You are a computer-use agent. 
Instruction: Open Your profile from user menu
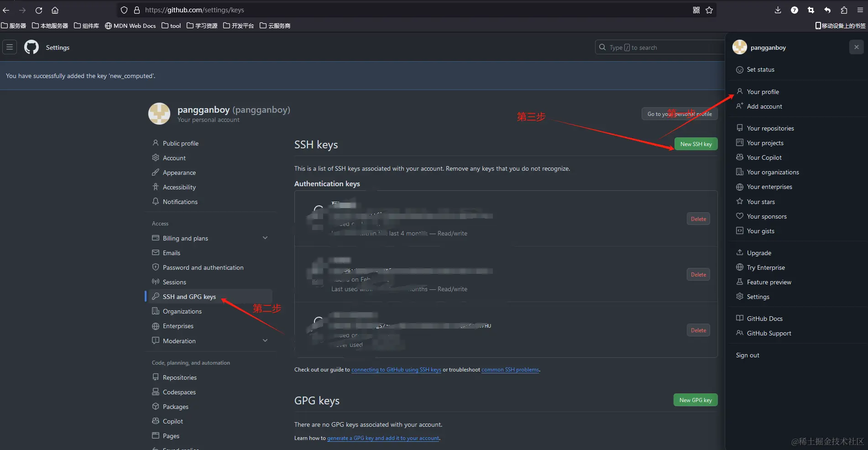[763, 92]
